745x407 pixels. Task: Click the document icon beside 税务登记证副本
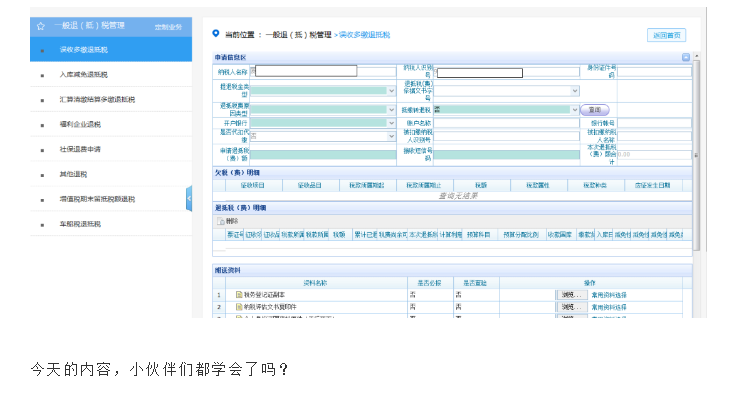point(239,295)
